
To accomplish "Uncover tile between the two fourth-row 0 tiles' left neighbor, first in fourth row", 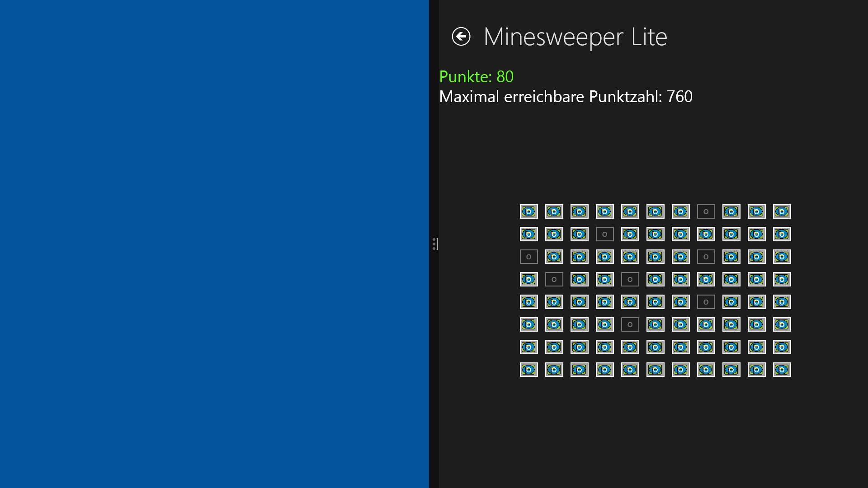I will (528, 279).
